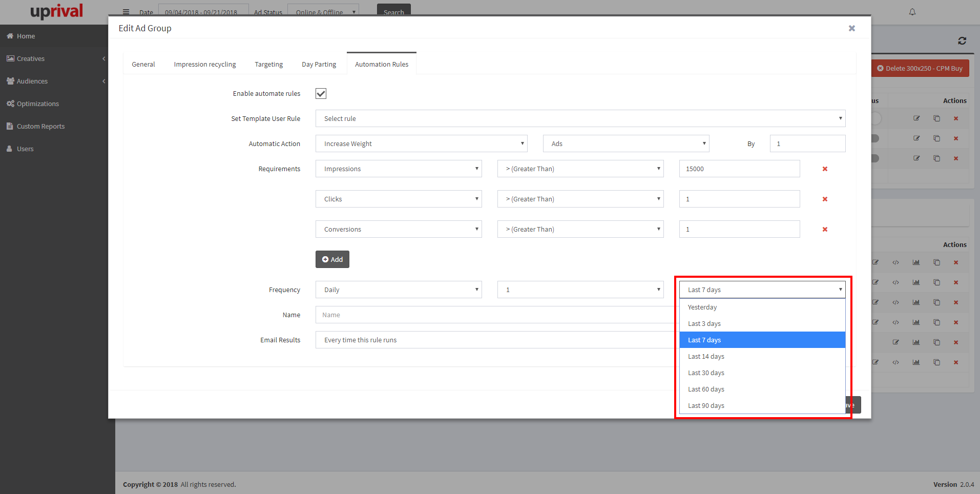This screenshot has width=980, height=494.
Task: Click delete icon in last row of lower Actions table
Action: tap(956, 362)
